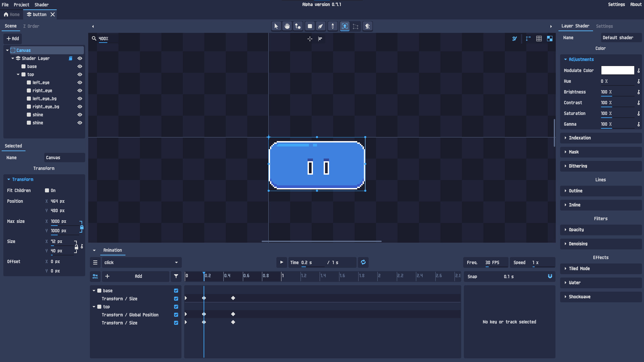This screenshot has height=362, width=644.
Task: Uncheck the base track in the timeline
Action: pos(176,291)
